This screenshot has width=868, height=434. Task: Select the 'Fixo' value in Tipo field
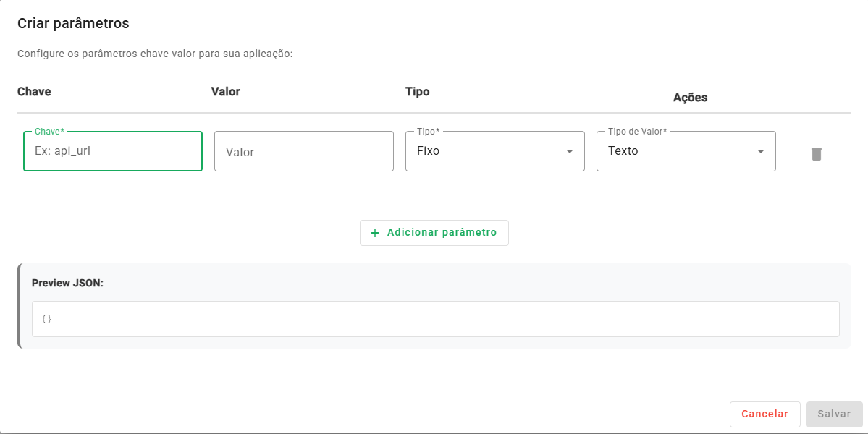coord(429,151)
